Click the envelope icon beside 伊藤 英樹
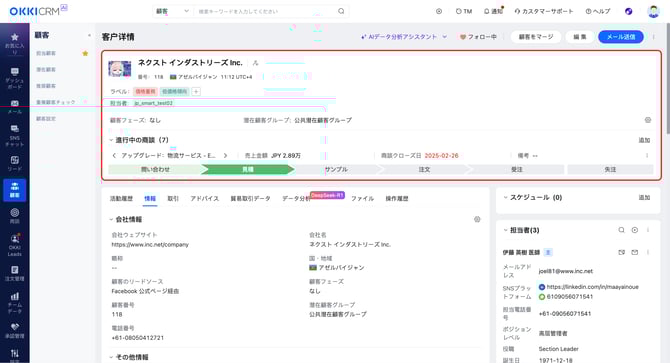This screenshot has height=363, width=670. tap(635, 252)
